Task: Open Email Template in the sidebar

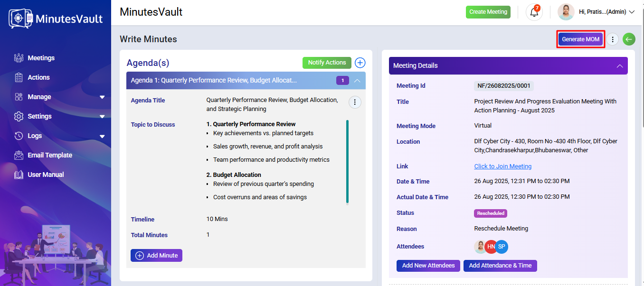Action: coord(50,155)
